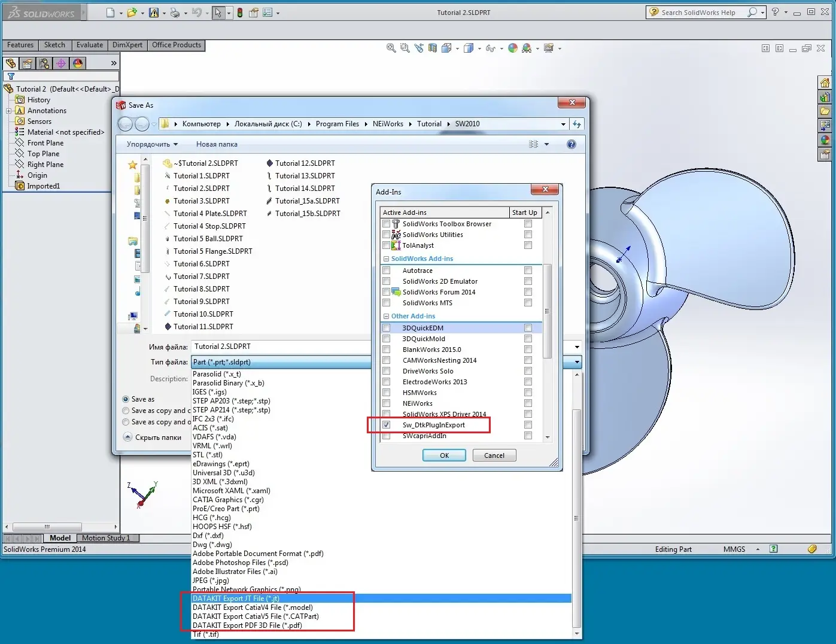Enable the Autotrace add-in checkbox
The width and height of the screenshot is (836, 644).
point(387,271)
